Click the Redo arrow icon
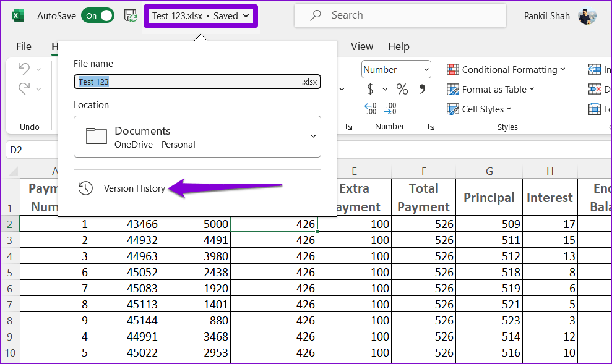The width and height of the screenshot is (612, 364). pos(24,88)
